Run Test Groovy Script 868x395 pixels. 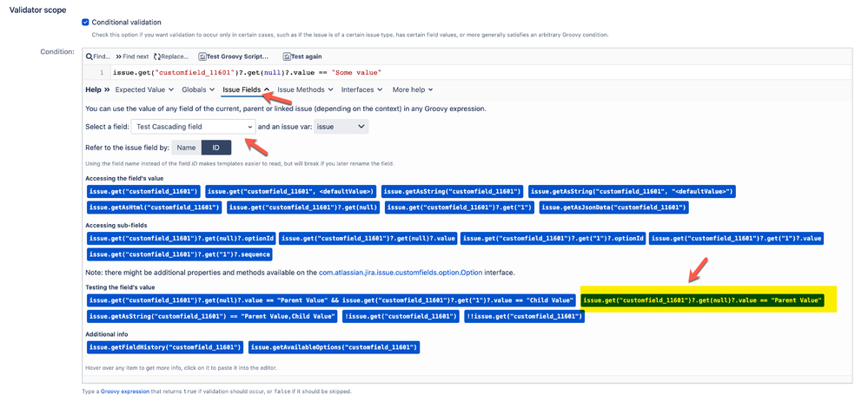[x=234, y=56]
